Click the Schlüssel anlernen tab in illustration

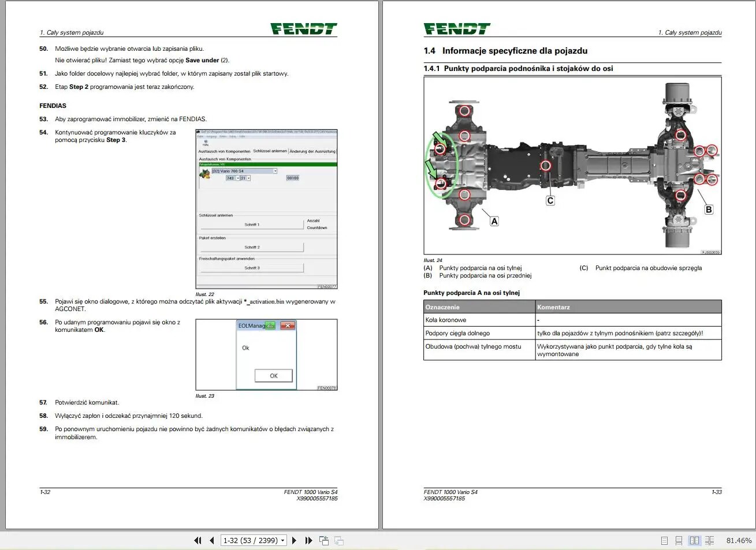[270, 151]
